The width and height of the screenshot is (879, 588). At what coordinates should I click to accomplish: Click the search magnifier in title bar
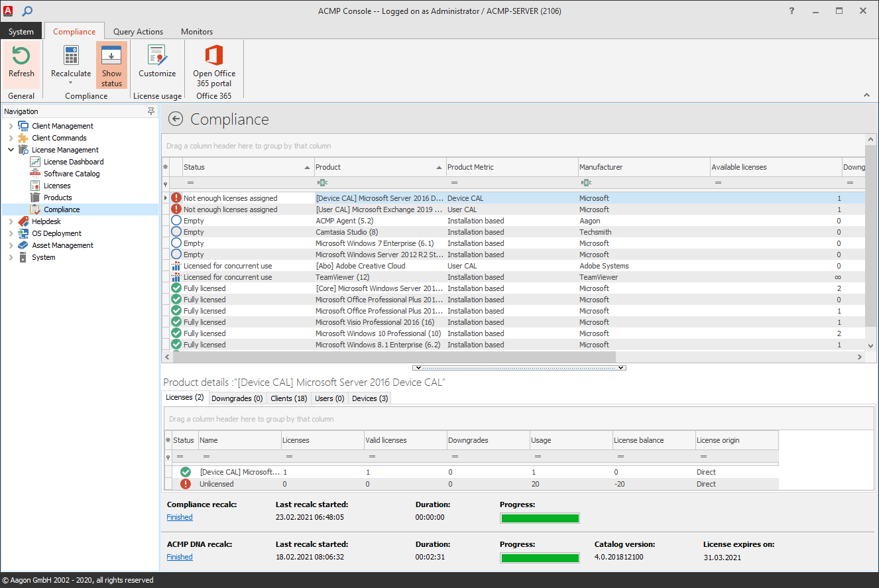[27, 11]
